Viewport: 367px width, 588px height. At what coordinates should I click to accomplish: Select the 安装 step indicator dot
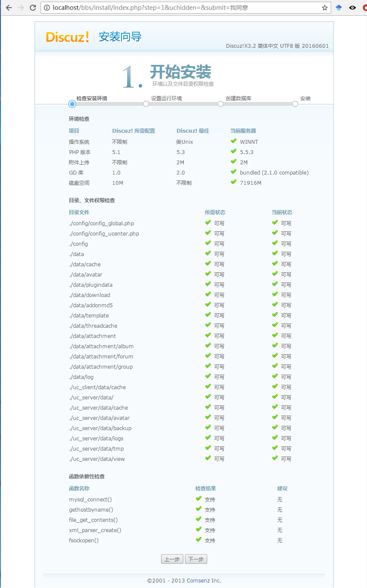[x=295, y=103]
